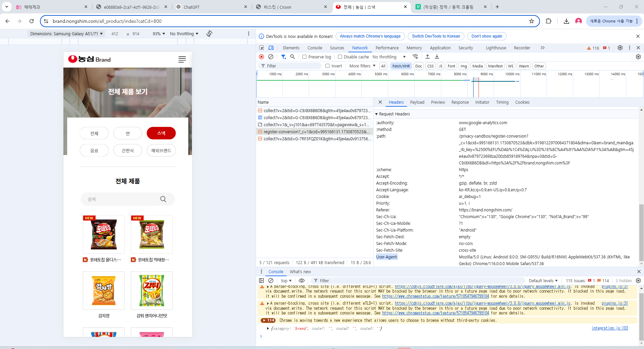The width and height of the screenshot is (644, 349).
Task: Open the Response tab
Action: (x=460, y=102)
